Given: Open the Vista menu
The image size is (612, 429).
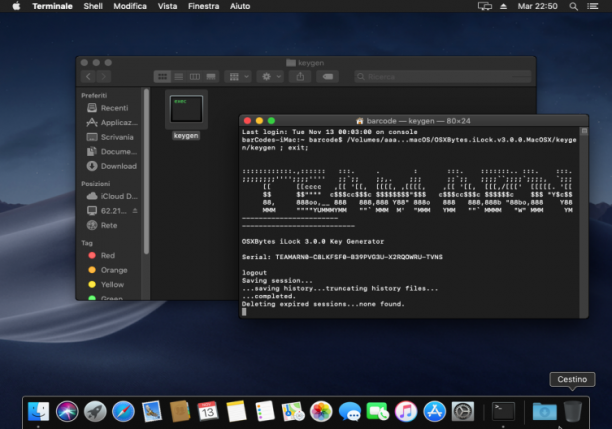Looking at the screenshot, I should pyautogui.click(x=167, y=6).
